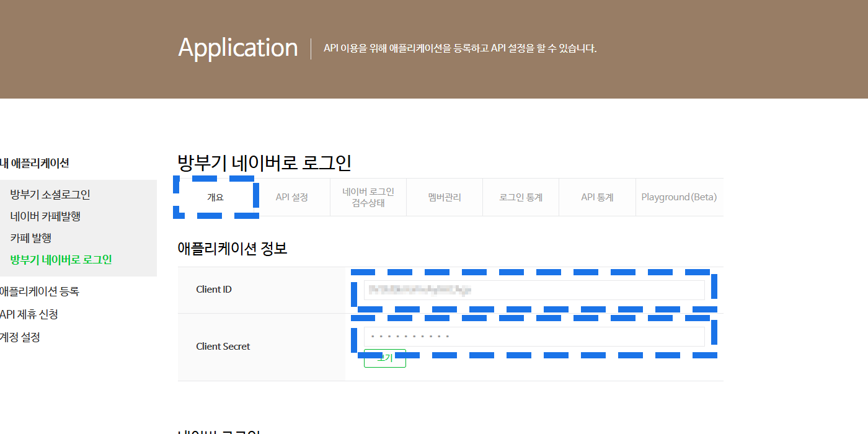868x434 pixels.
Task: Open the 네이버 카페발행 application
Action: coord(45,216)
